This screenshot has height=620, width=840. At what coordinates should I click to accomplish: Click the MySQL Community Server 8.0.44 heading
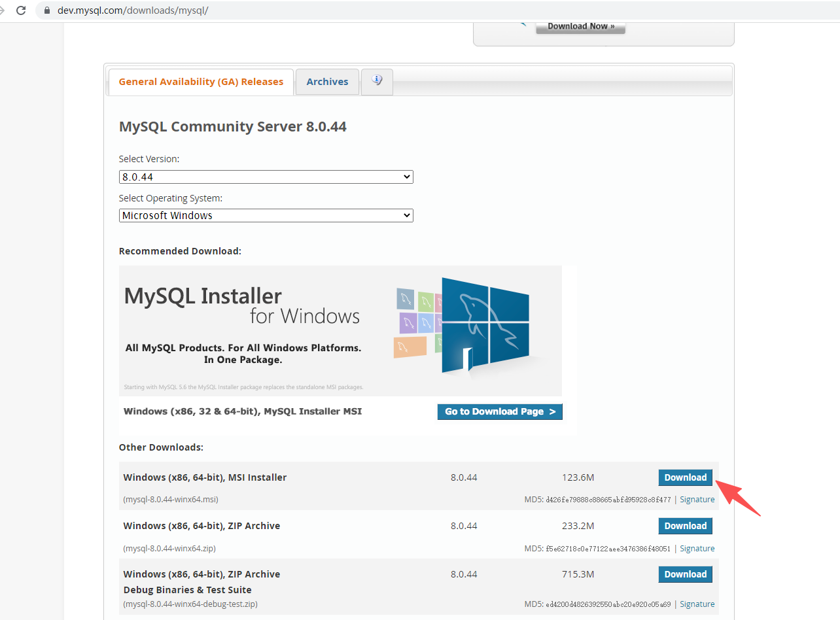tap(233, 127)
